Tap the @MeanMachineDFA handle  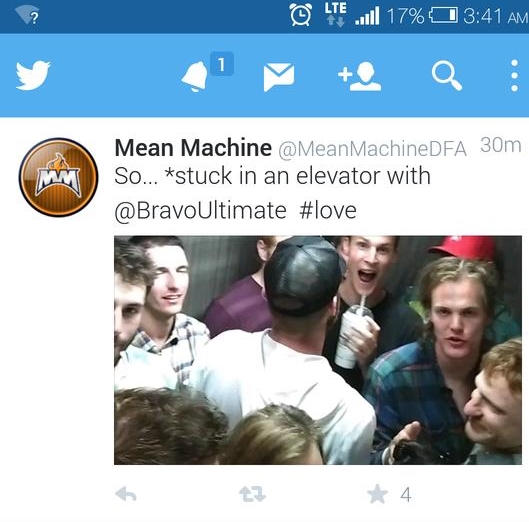coord(372,149)
